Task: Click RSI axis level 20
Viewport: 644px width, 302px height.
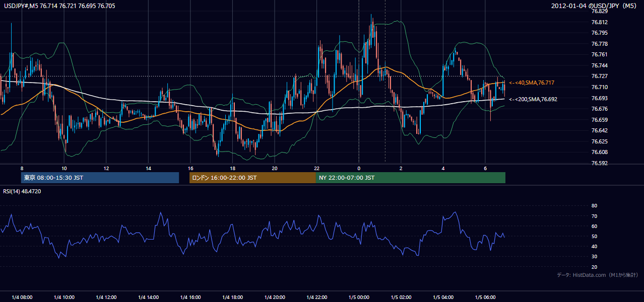Action: [x=595, y=267]
